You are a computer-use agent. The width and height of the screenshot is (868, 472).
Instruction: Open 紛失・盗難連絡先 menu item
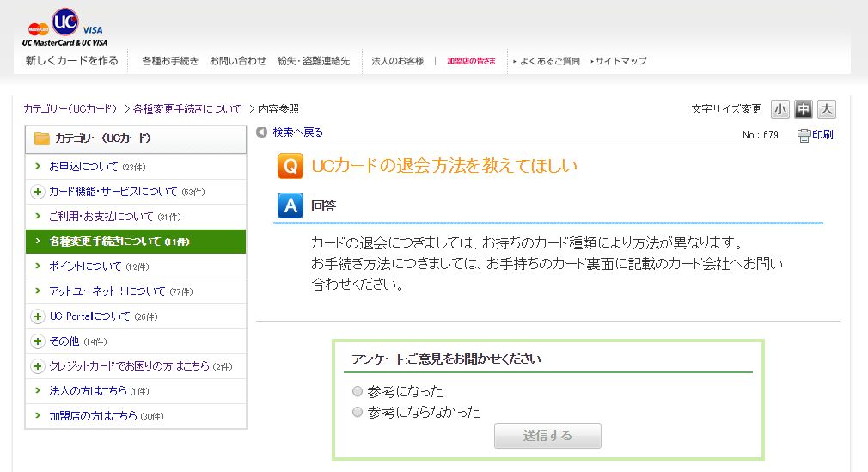point(314,61)
